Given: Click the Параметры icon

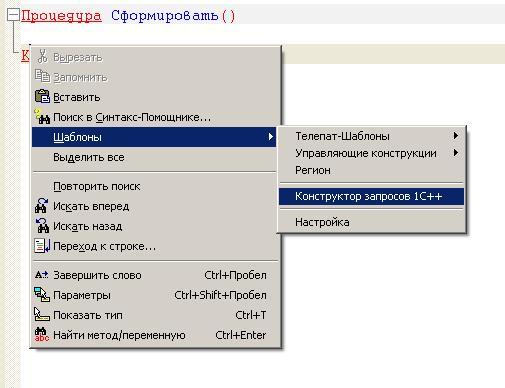Looking at the screenshot, I should pos(42,295).
